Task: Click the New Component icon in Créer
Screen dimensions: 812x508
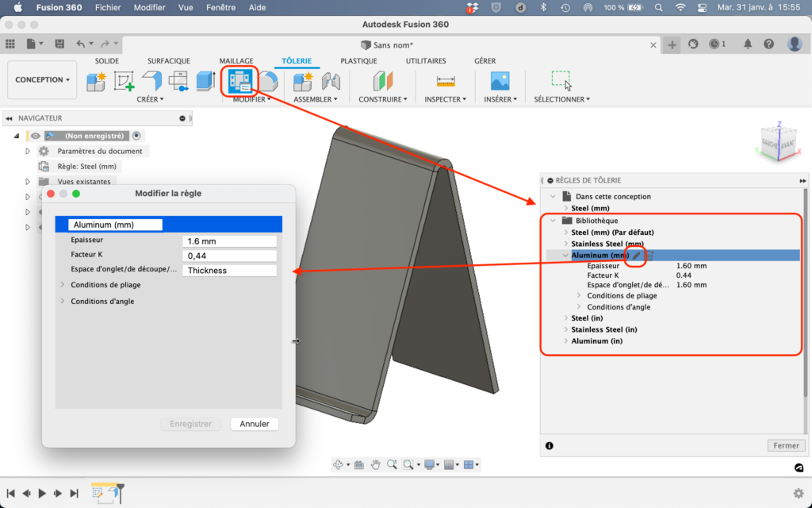Action: [x=96, y=82]
